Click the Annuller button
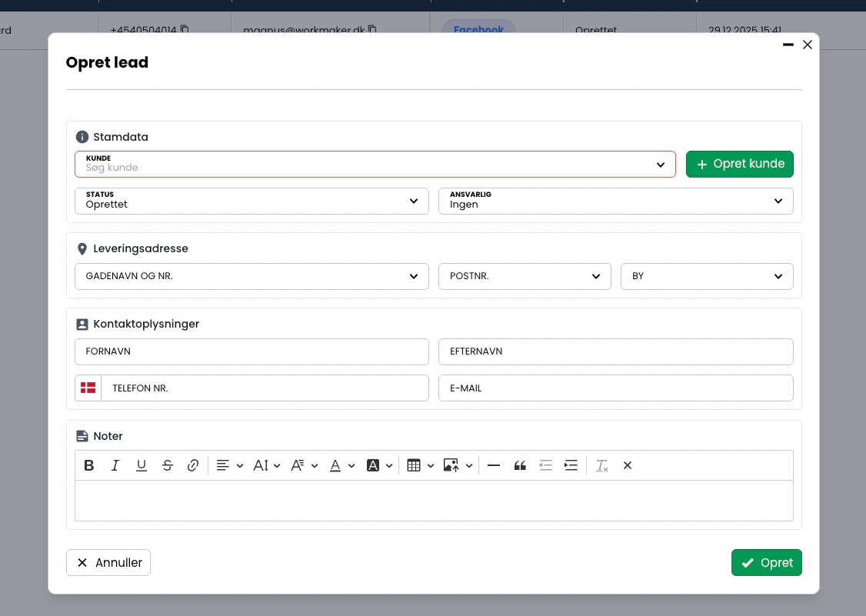The height and width of the screenshot is (616, 866). click(x=108, y=562)
